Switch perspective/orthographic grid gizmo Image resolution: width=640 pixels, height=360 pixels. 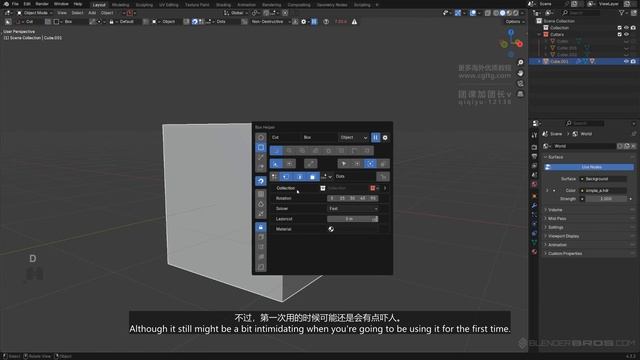tap(520, 94)
